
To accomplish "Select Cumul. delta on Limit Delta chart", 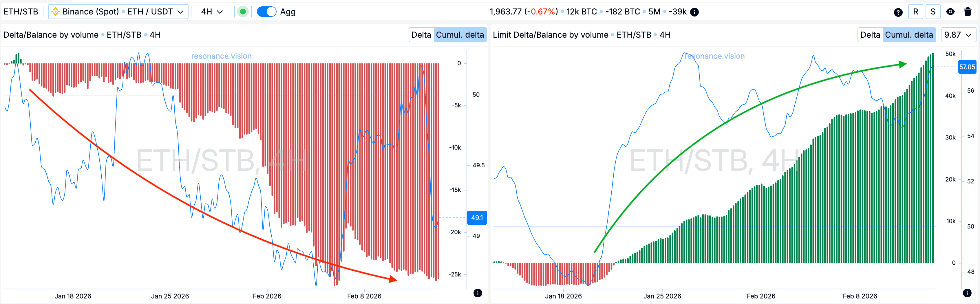I will [x=908, y=35].
